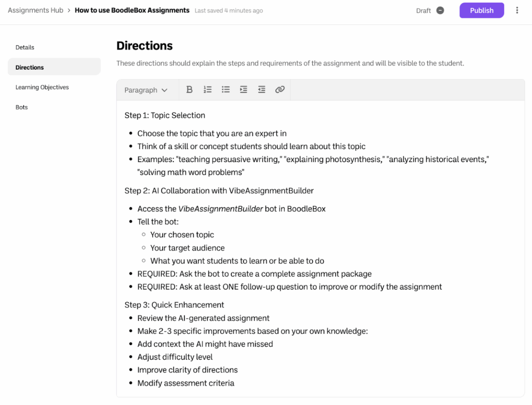Click the Step 3: Quick Enhancement line

coord(174,305)
